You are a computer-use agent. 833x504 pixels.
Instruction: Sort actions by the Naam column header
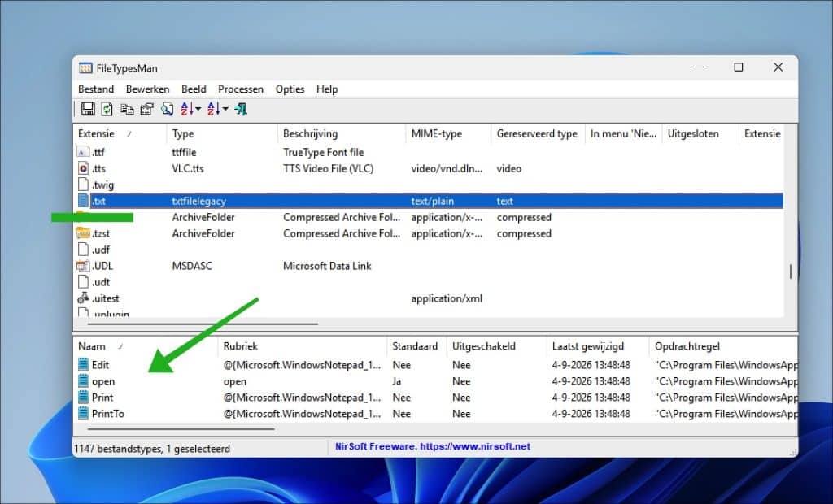point(145,346)
